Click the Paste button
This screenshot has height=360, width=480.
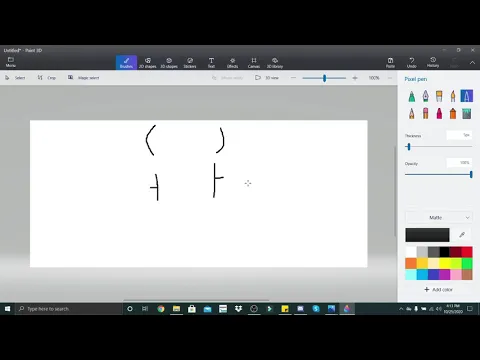click(x=390, y=62)
